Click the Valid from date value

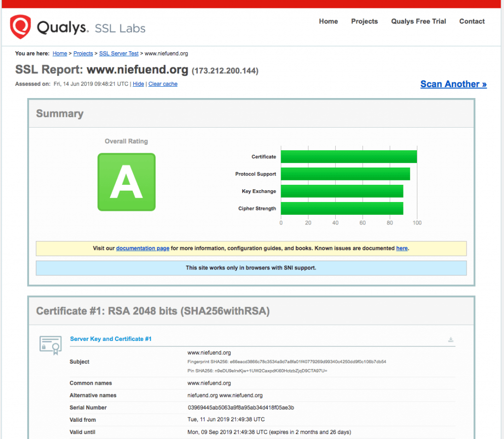click(x=226, y=419)
